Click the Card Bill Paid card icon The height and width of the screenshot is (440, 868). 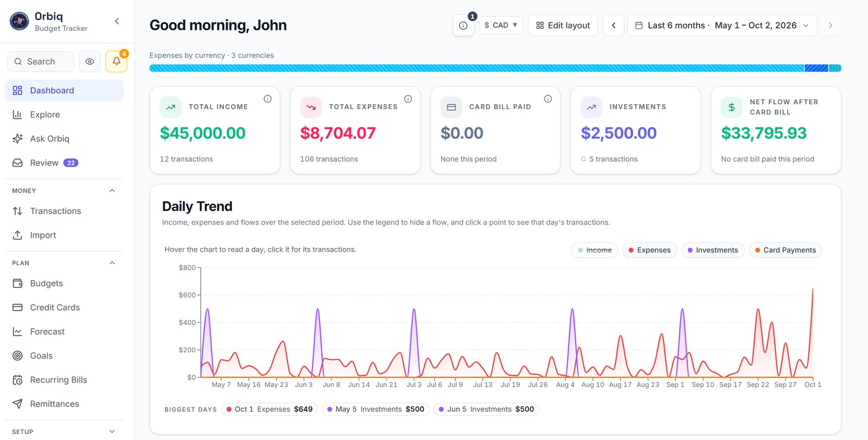451,107
